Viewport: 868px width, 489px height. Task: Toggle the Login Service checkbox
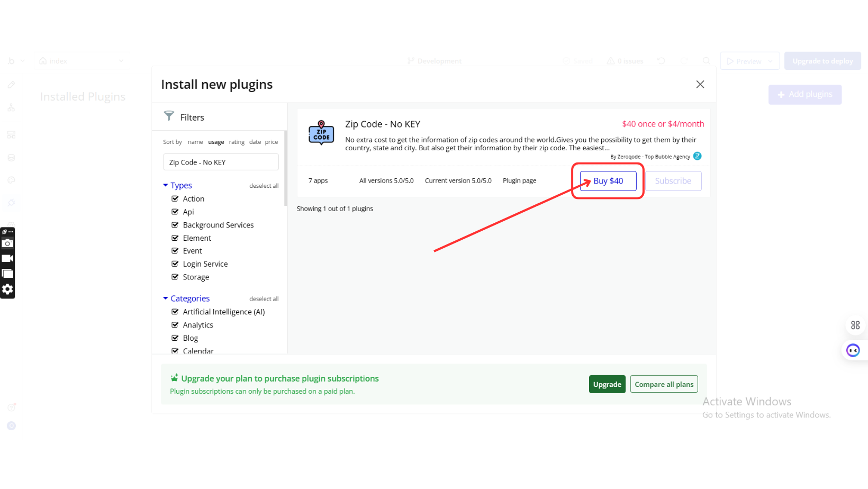tap(175, 264)
